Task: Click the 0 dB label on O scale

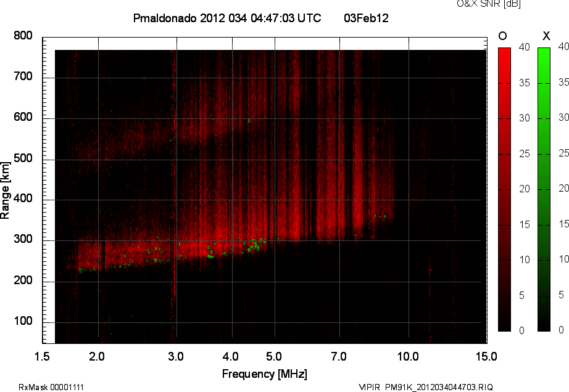Action: pos(522,330)
